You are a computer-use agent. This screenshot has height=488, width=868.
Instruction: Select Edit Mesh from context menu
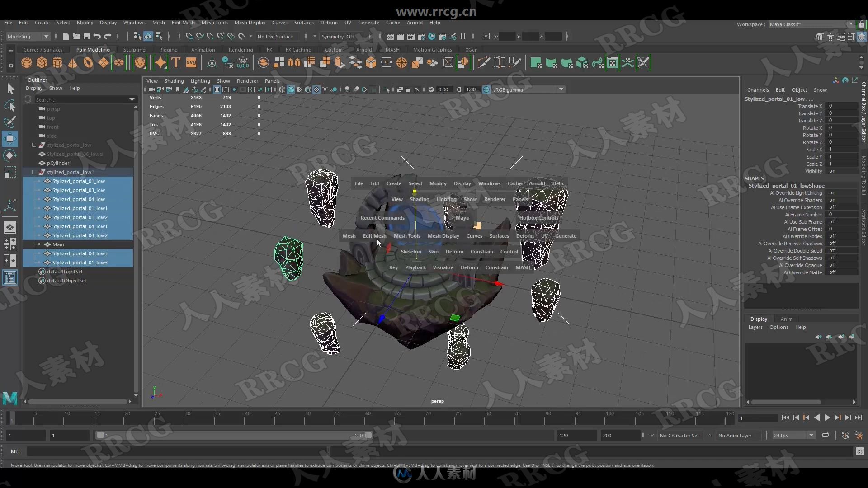point(374,235)
